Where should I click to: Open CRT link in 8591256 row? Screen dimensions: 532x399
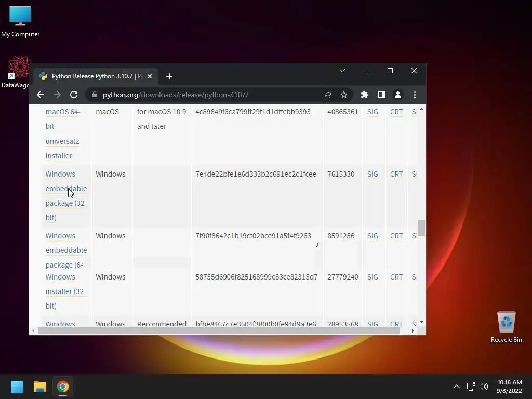click(396, 236)
